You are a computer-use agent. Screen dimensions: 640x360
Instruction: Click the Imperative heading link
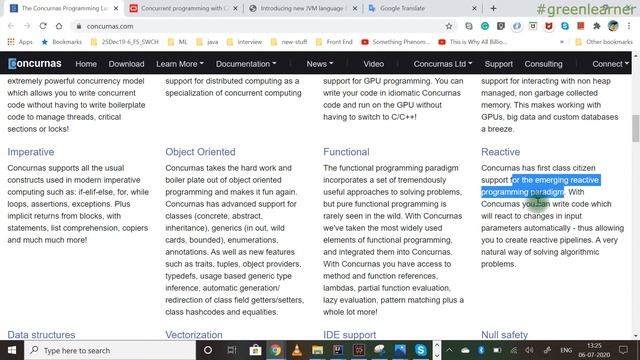31,152
